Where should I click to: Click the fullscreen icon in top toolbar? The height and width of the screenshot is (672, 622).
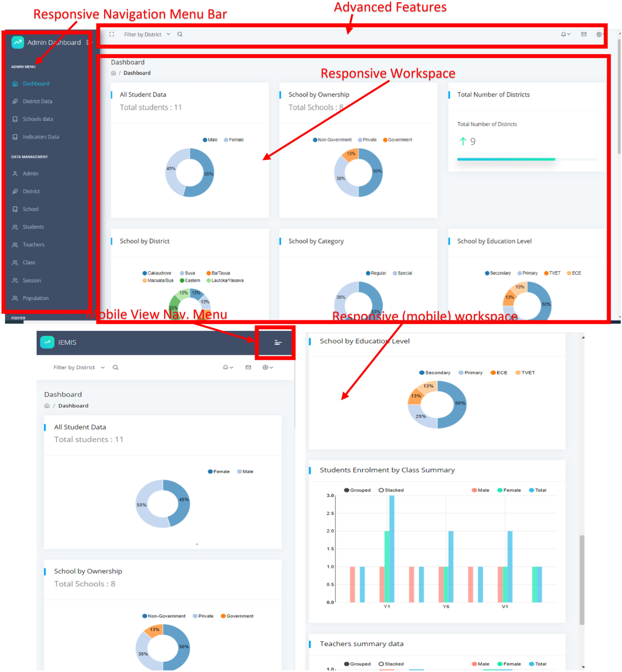111,34
